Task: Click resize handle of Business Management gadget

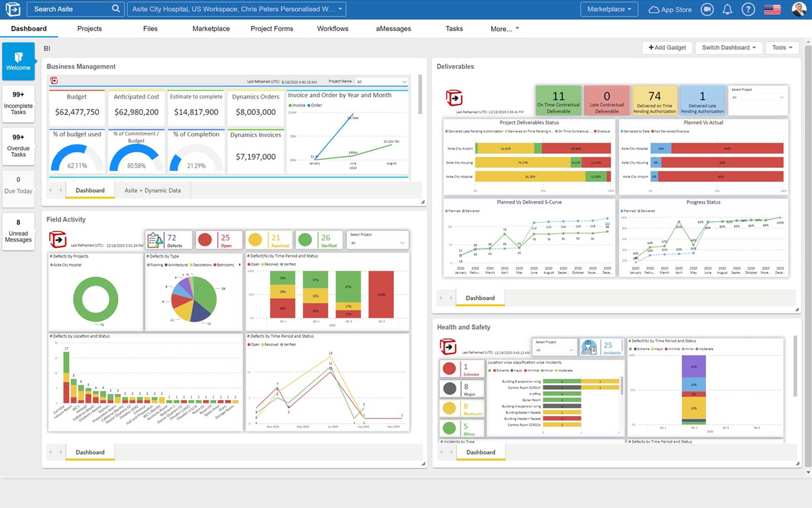Action: click(x=423, y=202)
